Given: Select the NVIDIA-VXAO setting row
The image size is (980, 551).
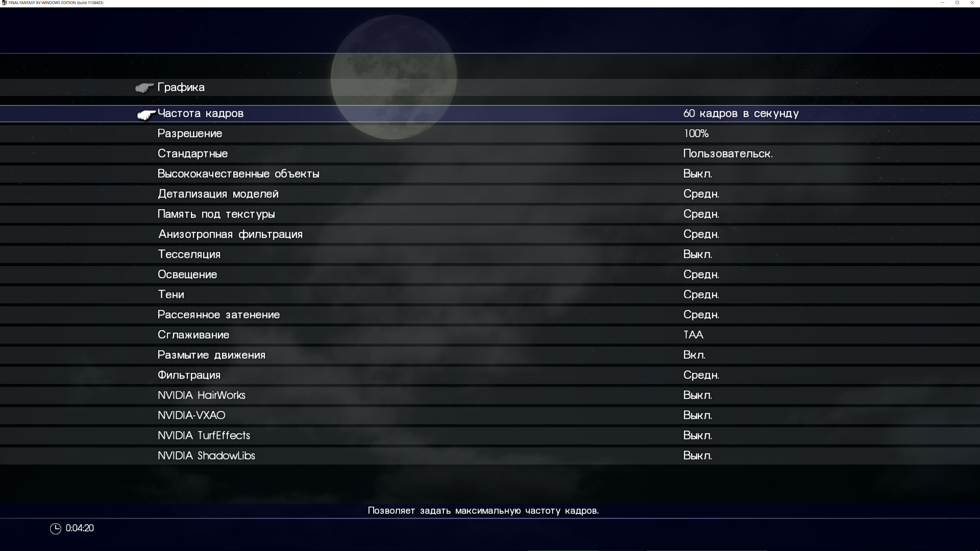Looking at the screenshot, I should pos(191,415).
